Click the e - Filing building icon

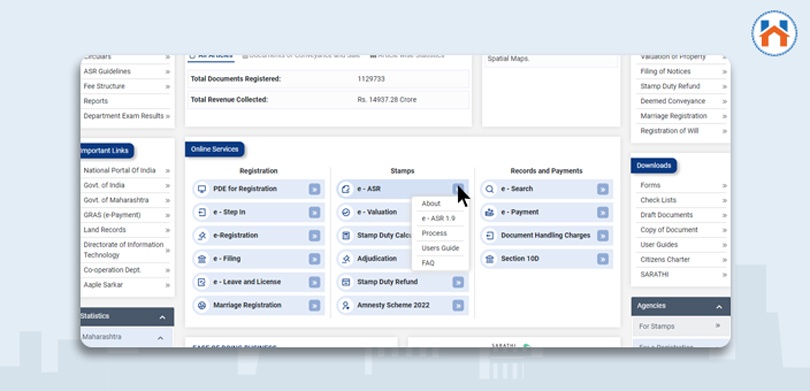click(x=201, y=259)
